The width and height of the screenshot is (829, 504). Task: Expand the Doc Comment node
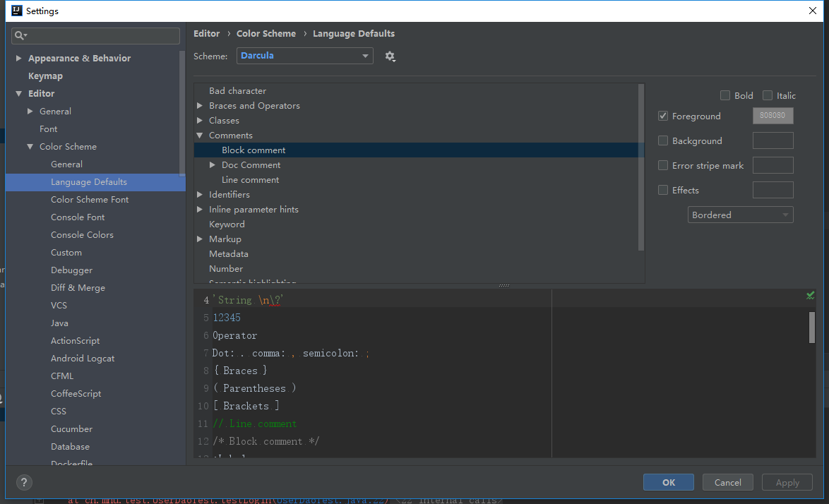click(213, 165)
